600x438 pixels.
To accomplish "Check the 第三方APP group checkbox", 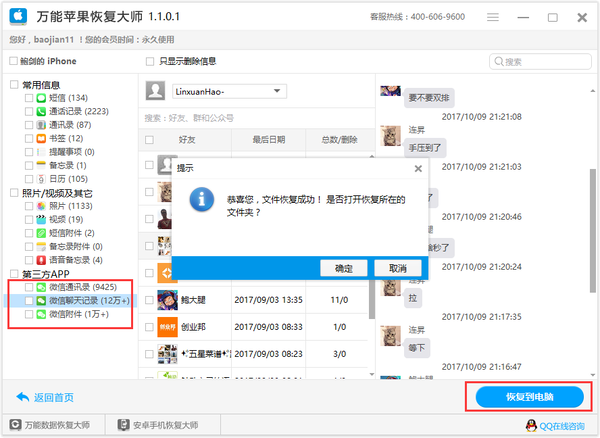I will pos(14,274).
